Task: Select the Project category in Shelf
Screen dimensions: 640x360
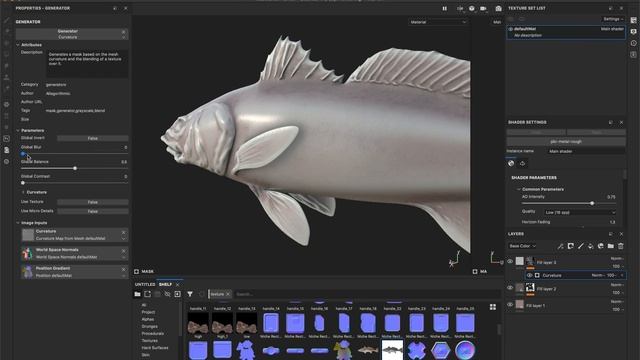Action: (148, 312)
